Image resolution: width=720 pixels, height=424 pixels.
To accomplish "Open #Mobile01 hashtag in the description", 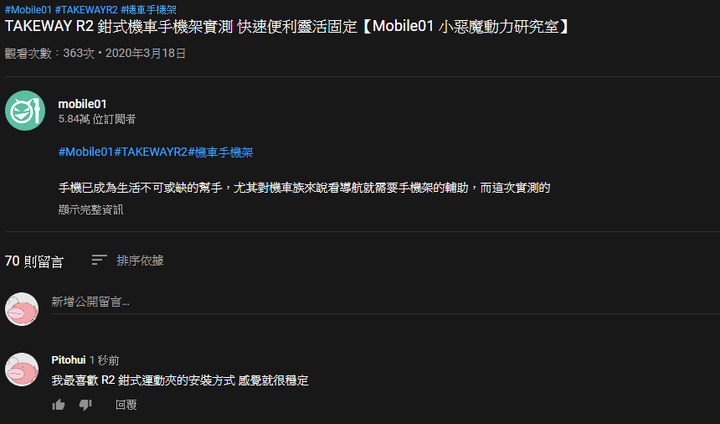I will [x=86, y=152].
